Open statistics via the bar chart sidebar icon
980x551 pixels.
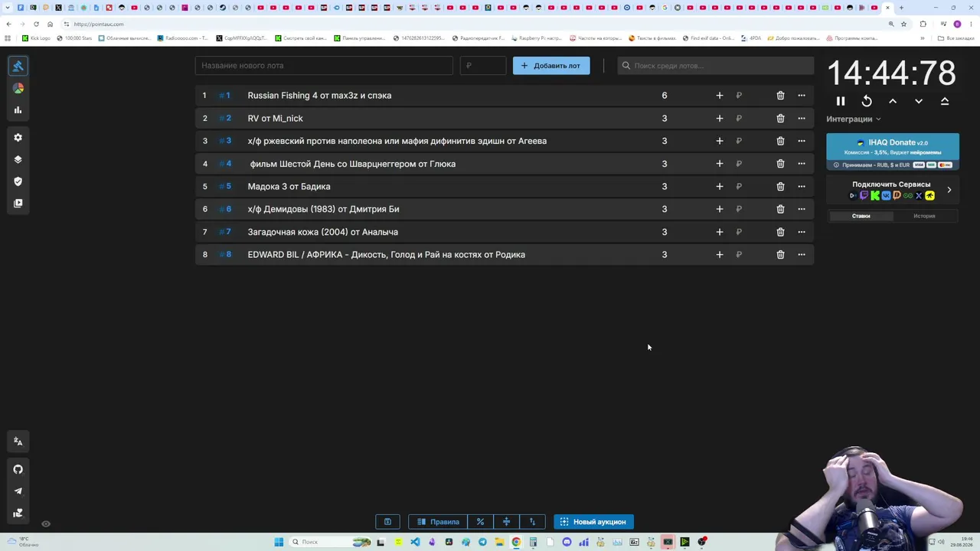(18, 110)
